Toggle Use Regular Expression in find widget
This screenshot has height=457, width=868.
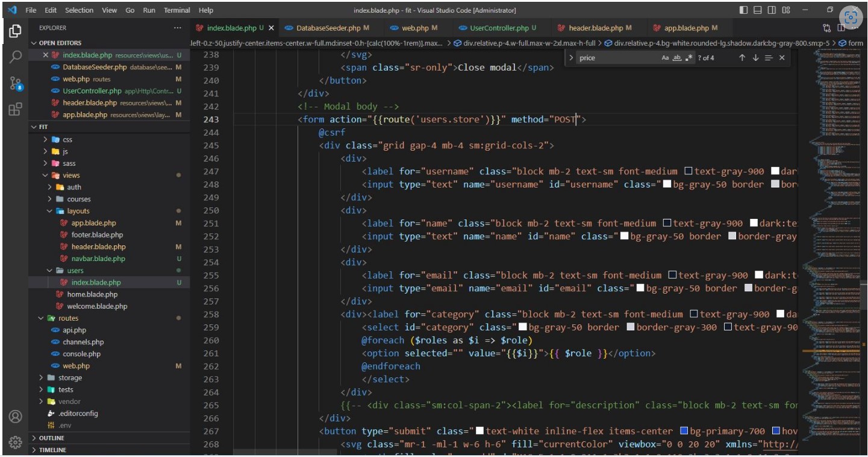point(688,58)
